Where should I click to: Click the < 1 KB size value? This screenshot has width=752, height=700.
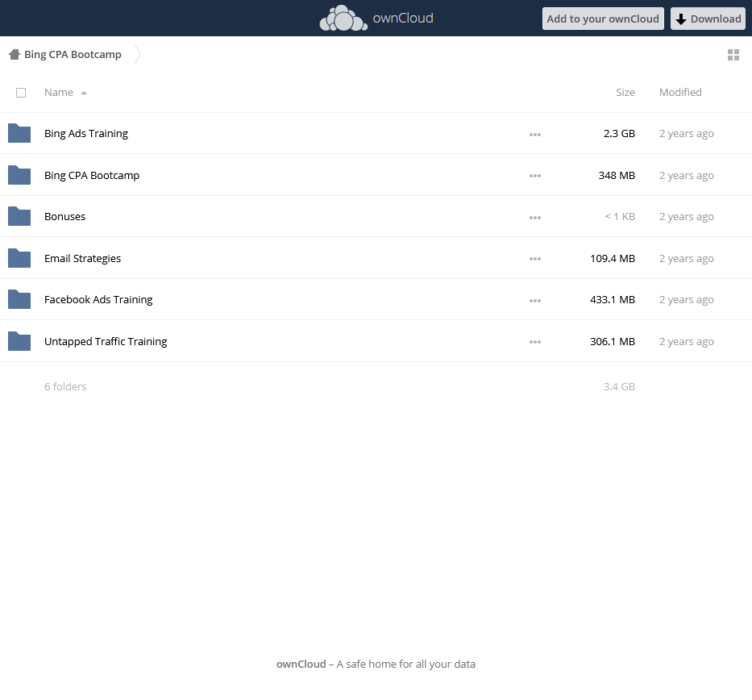pyautogui.click(x=620, y=216)
